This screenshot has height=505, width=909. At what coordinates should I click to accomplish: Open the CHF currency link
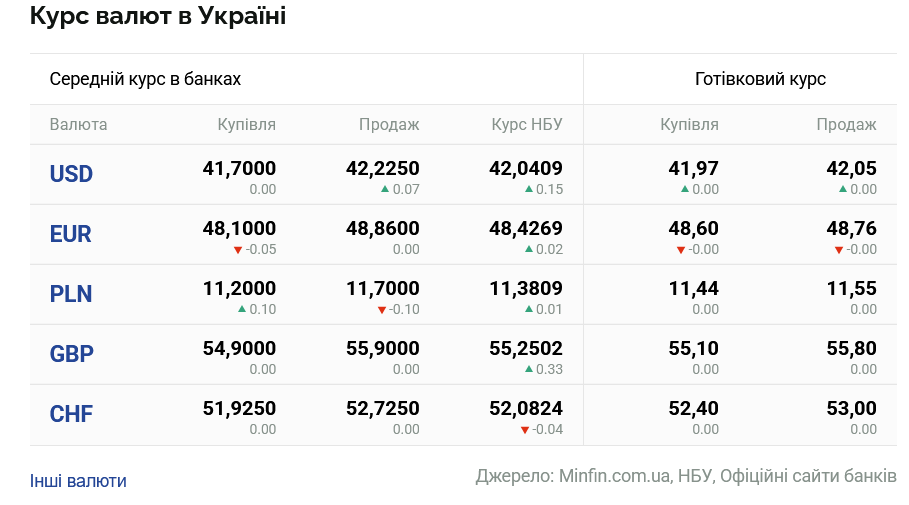(71, 414)
